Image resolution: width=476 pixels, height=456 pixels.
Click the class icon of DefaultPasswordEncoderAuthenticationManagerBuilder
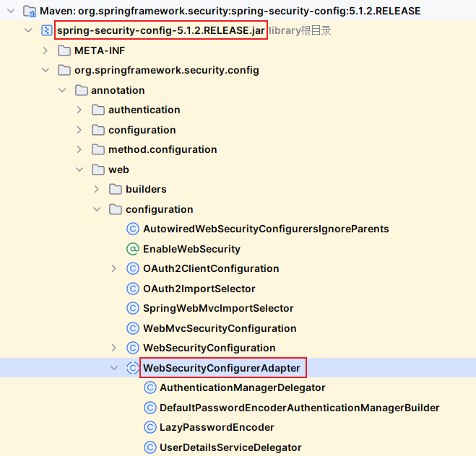pos(150,408)
